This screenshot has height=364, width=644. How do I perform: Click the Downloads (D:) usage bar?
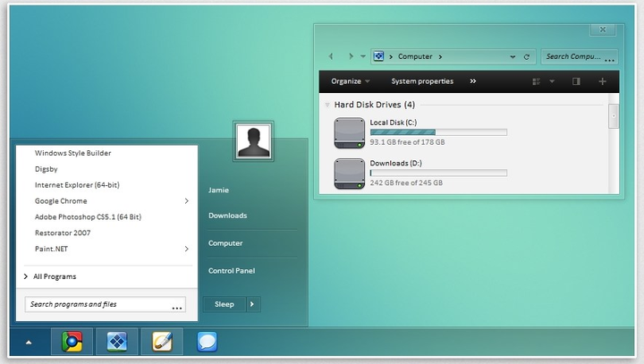[x=438, y=173]
